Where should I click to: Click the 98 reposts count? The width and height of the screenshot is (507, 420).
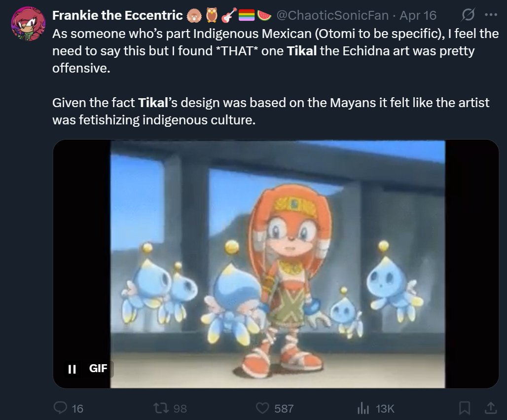tap(180, 408)
